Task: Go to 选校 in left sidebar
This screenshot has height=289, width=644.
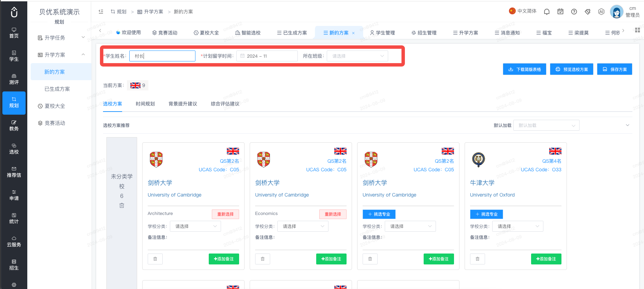Action: (14, 149)
